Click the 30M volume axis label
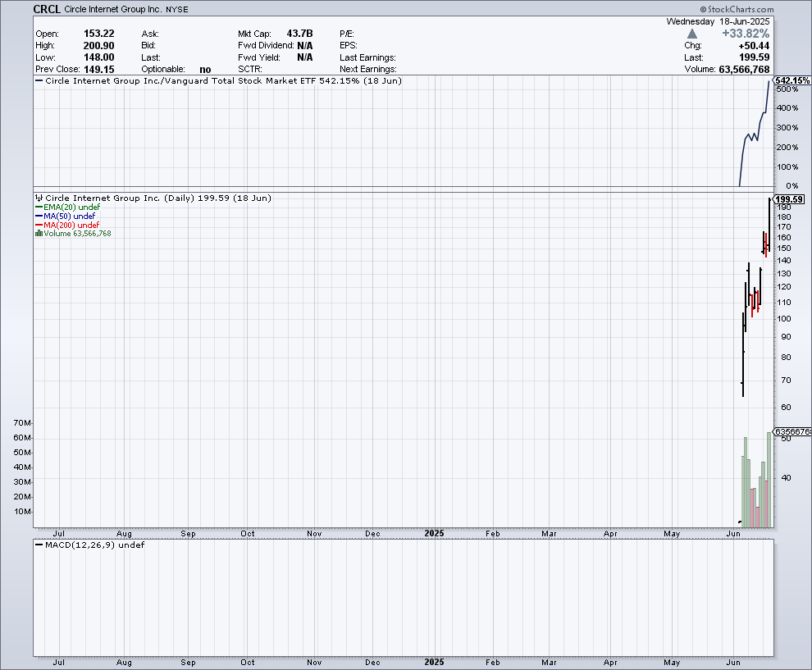Screen dimensions: 812x670 coord(22,482)
